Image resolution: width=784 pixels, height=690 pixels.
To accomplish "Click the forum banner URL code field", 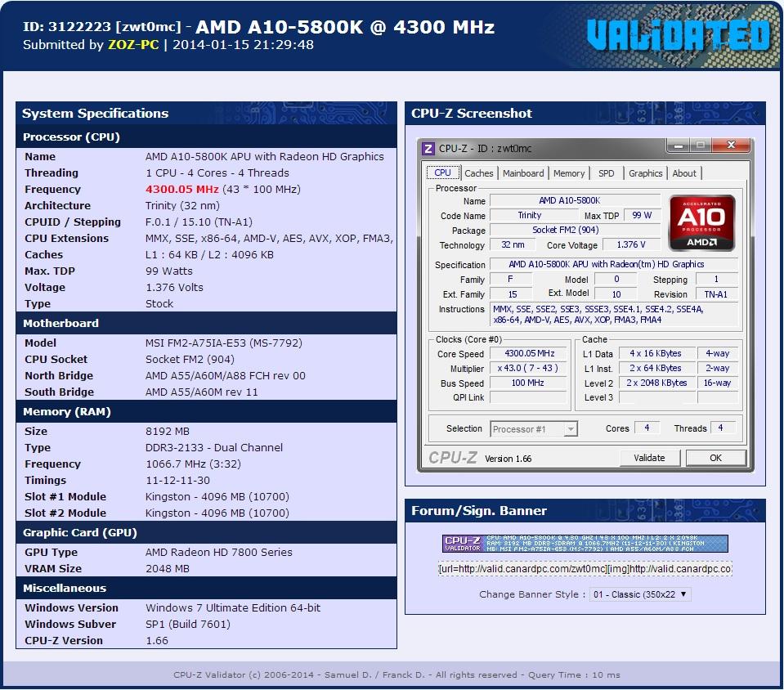I will click(585, 569).
